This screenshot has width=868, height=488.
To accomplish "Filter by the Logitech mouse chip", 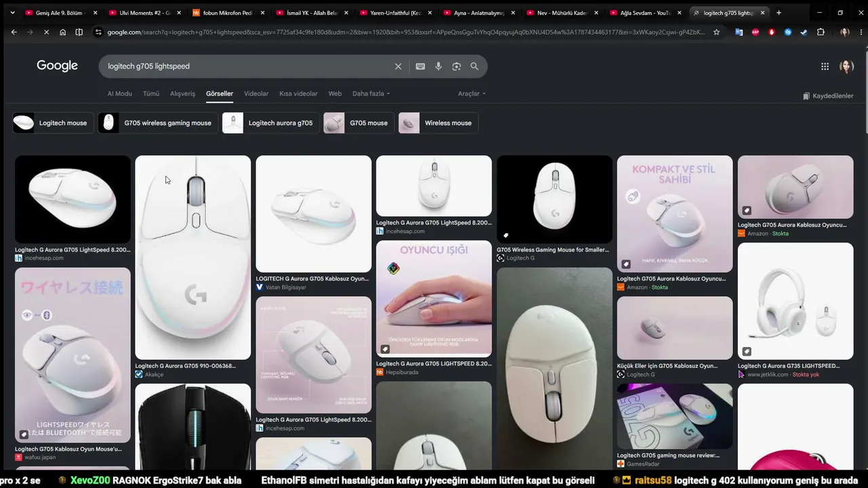I will pos(53,123).
